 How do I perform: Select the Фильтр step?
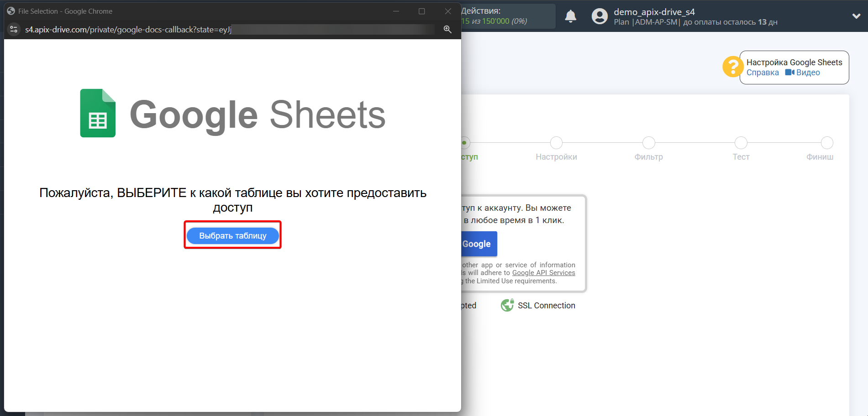[648, 142]
